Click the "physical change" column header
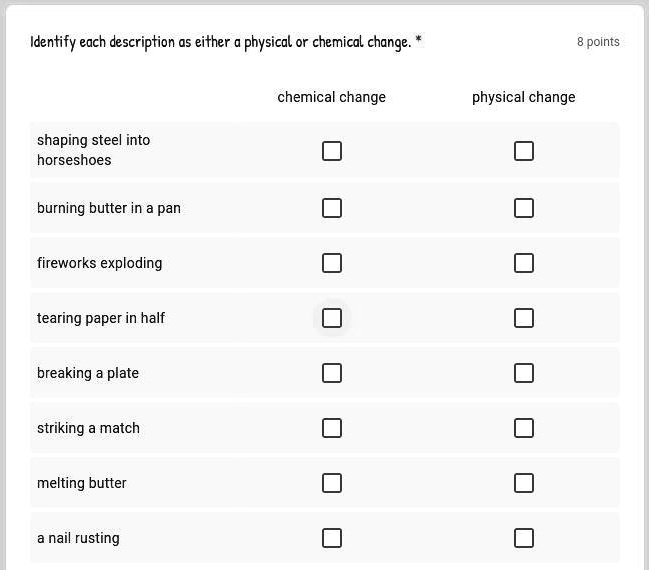The height and width of the screenshot is (570, 649). click(x=523, y=97)
